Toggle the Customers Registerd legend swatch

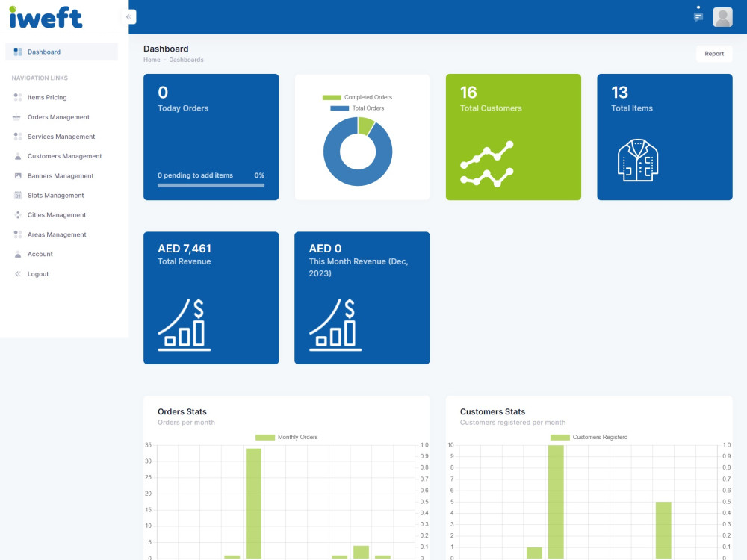click(560, 437)
